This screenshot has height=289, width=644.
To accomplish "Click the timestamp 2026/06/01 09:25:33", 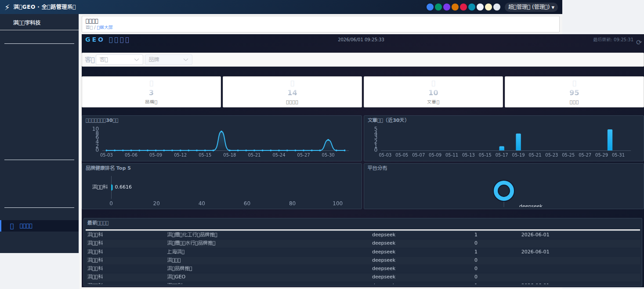I will point(361,39).
